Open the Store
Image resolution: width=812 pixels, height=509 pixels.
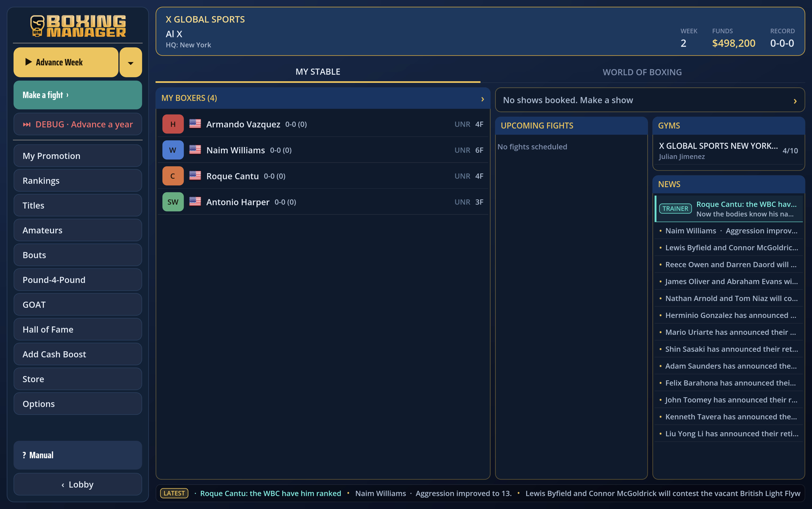[78, 379]
